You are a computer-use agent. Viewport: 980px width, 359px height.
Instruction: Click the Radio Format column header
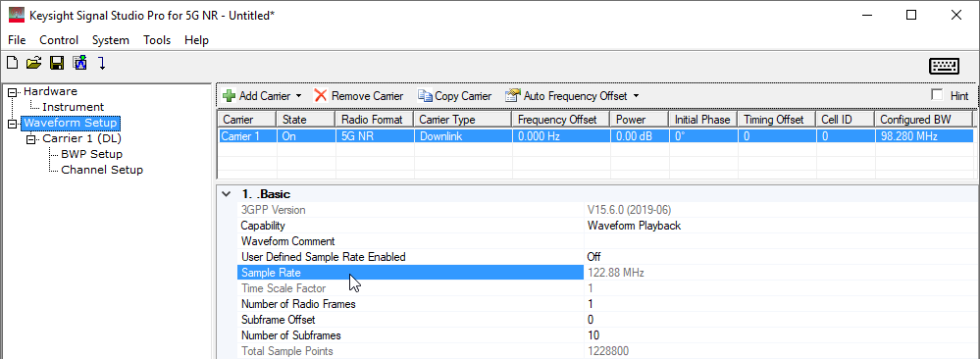pyautogui.click(x=375, y=119)
